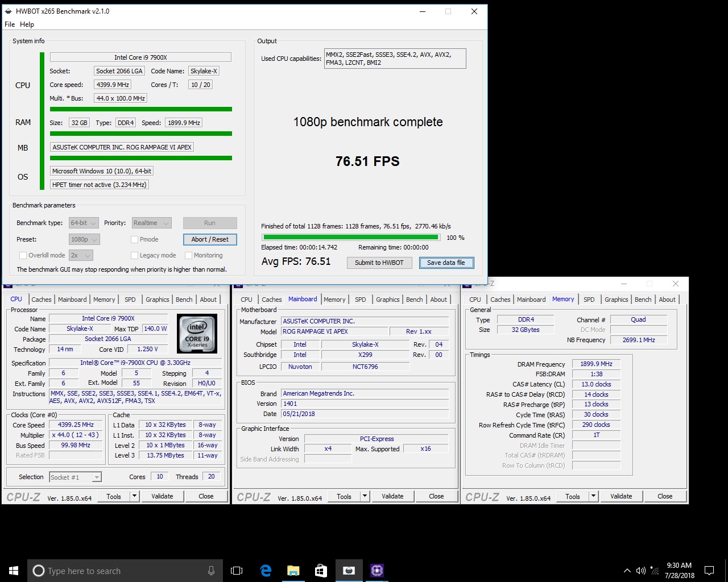728x582 pixels.
Task: Open Task View on the taskbar
Action: point(237,571)
